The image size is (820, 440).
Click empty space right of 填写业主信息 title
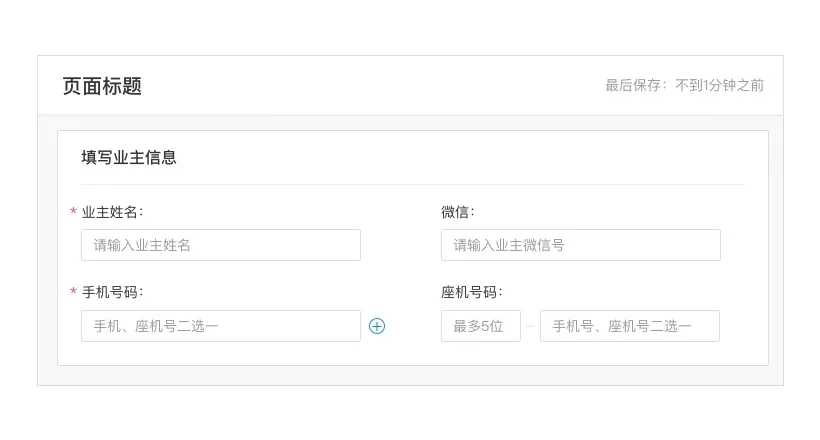tap(460, 157)
